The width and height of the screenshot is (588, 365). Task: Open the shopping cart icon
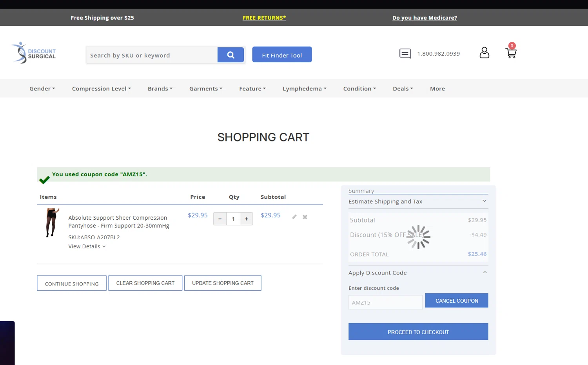(511, 52)
